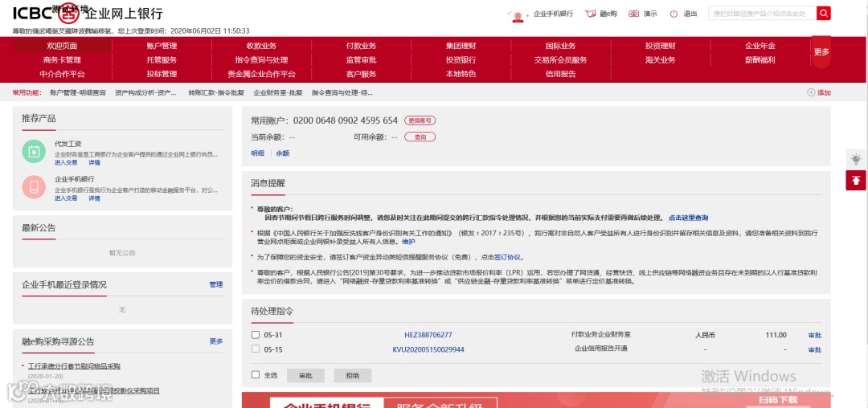Image resolution: width=868 pixels, height=408 pixels.
Task: Open the 投资银行 menu
Action: click(x=461, y=59)
